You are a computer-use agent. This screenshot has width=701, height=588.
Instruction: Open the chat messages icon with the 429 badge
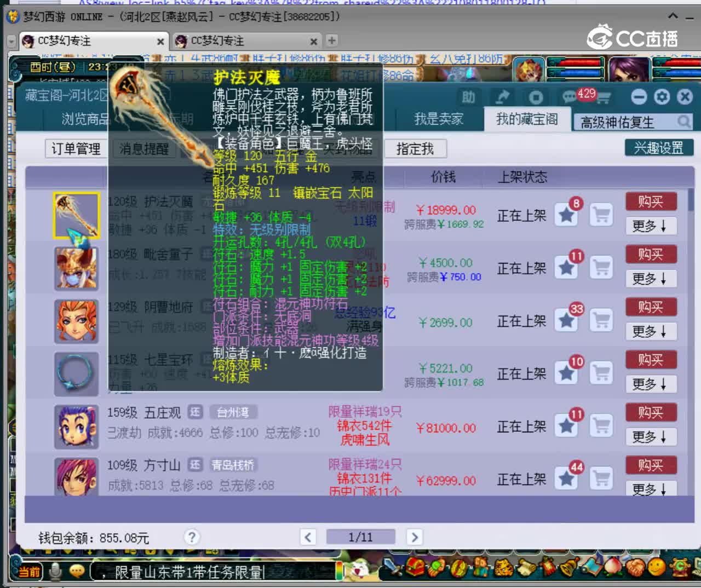570,97
